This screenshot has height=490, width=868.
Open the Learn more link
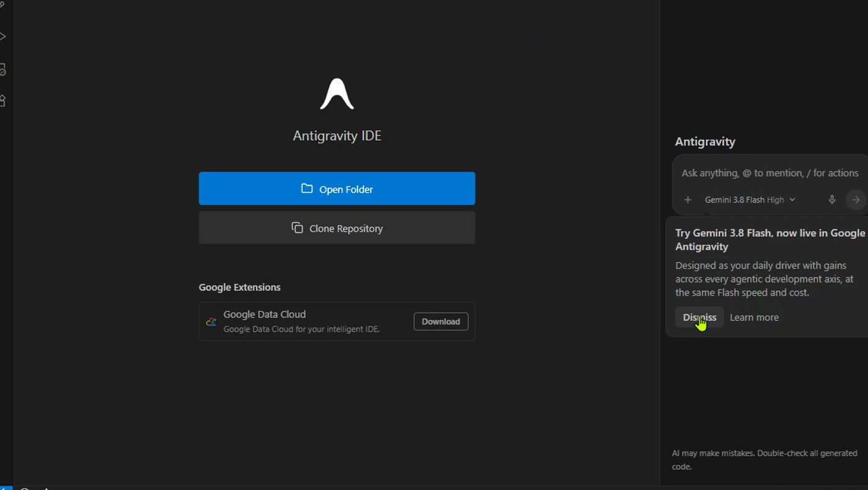[754, 317]
